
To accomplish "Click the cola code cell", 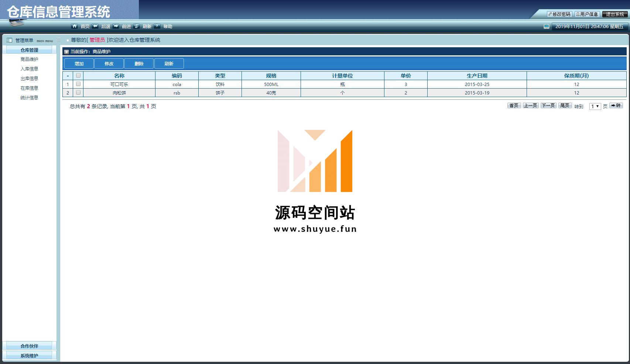I will pyautogui.click(x=177, y=85).
